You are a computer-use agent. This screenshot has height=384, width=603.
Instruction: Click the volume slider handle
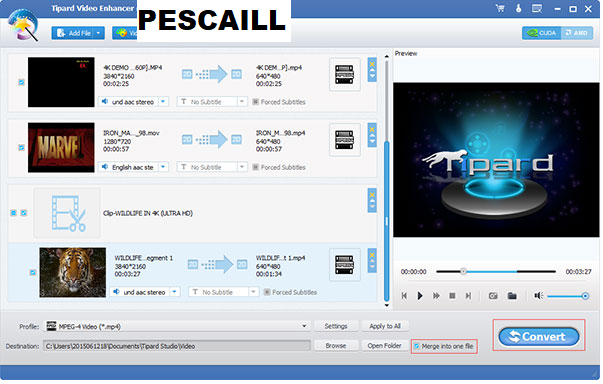(585, 296)
